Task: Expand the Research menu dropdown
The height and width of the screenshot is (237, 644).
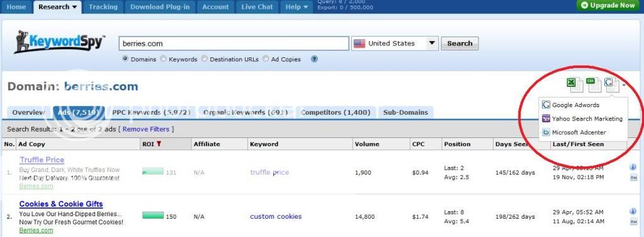Action: (x=57, y=7)
